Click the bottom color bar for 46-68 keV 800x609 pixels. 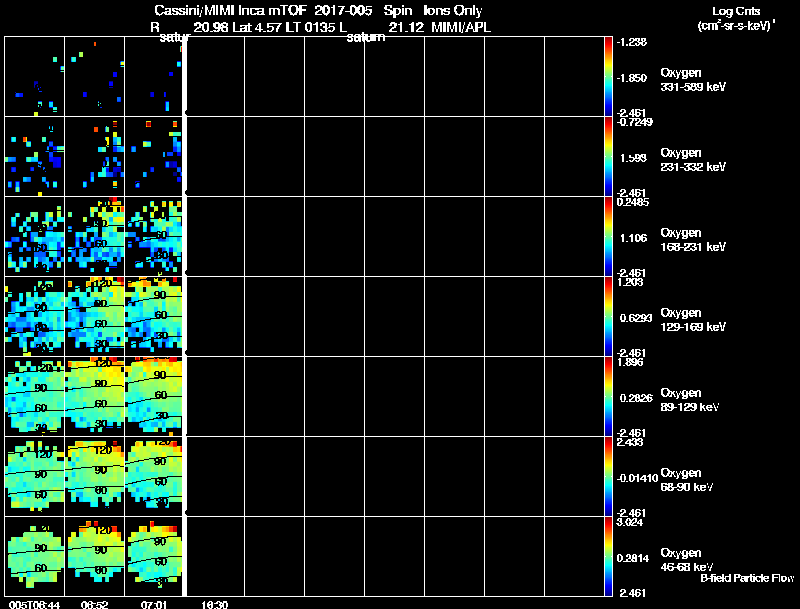pos(608,556)
